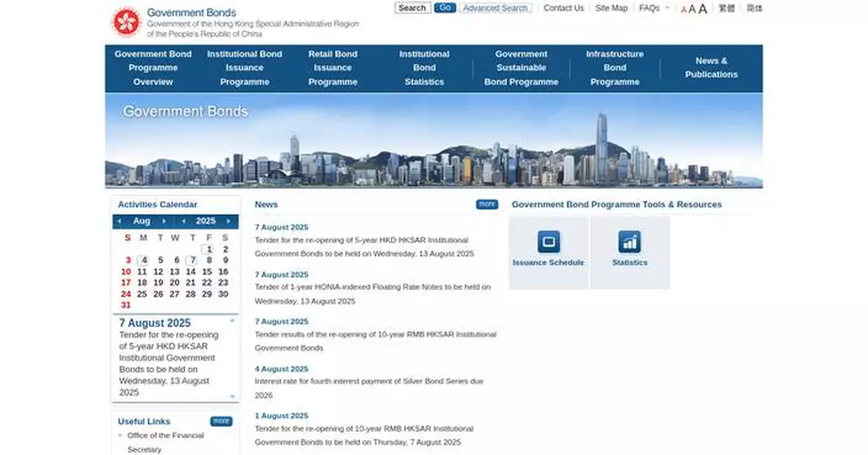The height and width of the screenshot is (455, 868).
Task: Advance the calendar to next month
Action: click(x=164, y=221)
